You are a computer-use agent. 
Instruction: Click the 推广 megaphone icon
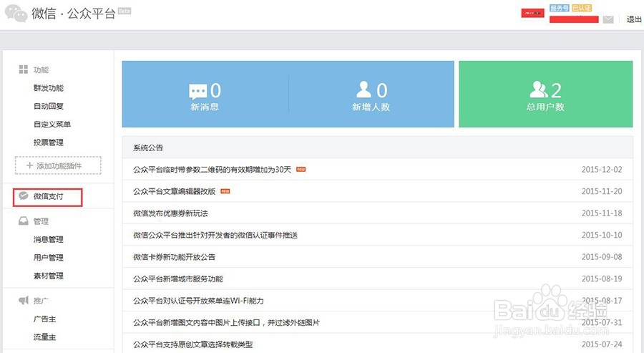point(24,301)
